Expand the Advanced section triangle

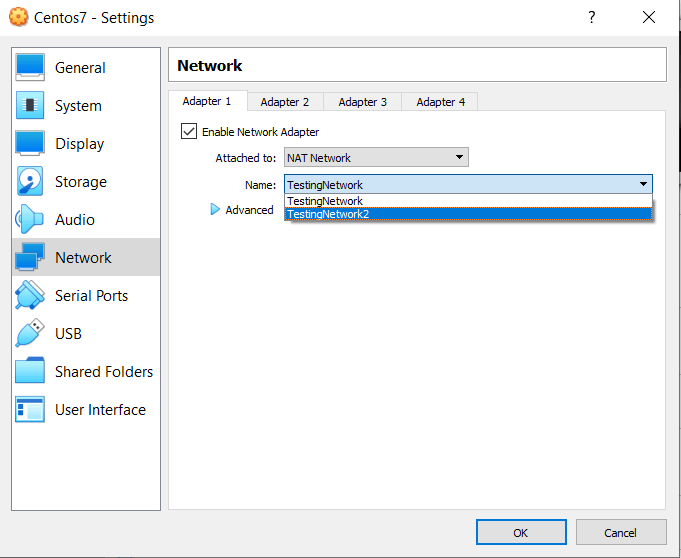click(215, 210)
